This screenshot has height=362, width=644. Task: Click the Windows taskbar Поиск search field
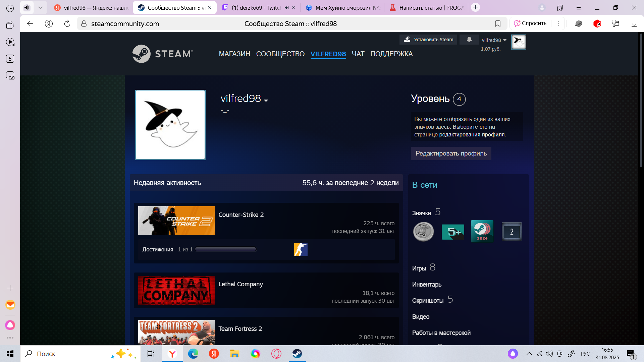(80, 354)
